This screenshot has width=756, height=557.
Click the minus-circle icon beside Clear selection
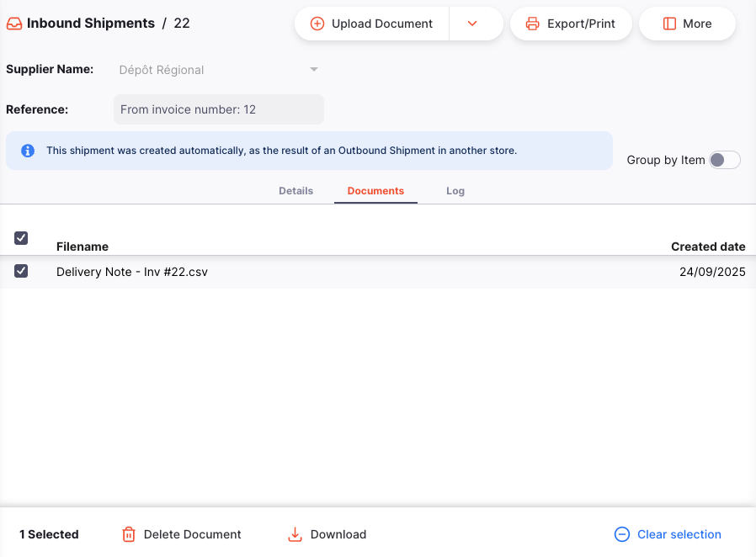pyautogui.click(x=621, y=534)
